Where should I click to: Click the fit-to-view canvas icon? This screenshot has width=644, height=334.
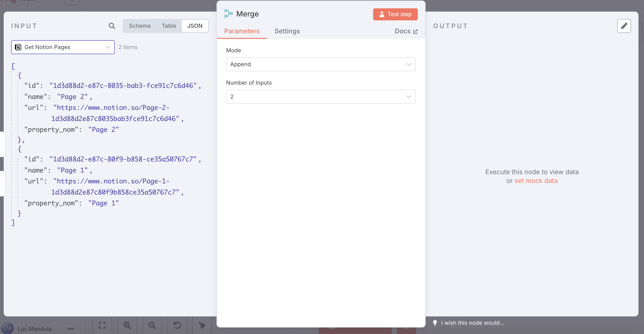(x=102, y=325)
